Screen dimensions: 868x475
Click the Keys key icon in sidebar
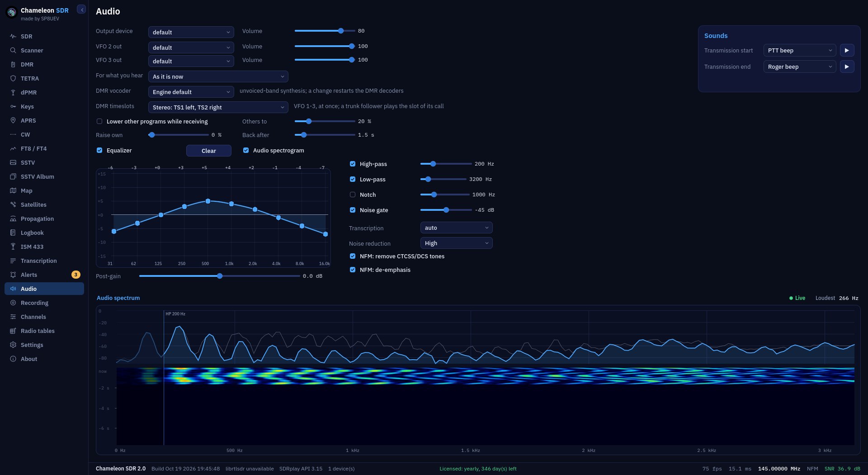point(13,106)
